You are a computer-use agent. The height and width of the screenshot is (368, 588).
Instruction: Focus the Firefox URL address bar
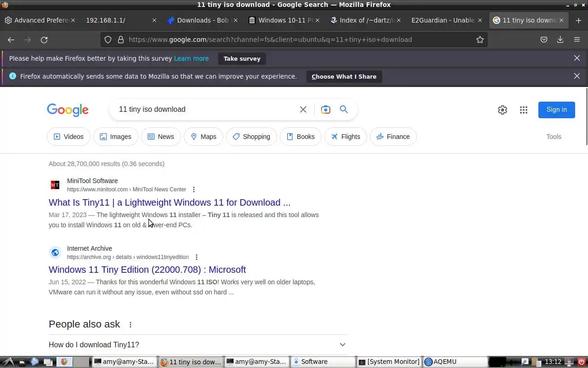pos(294,40)
